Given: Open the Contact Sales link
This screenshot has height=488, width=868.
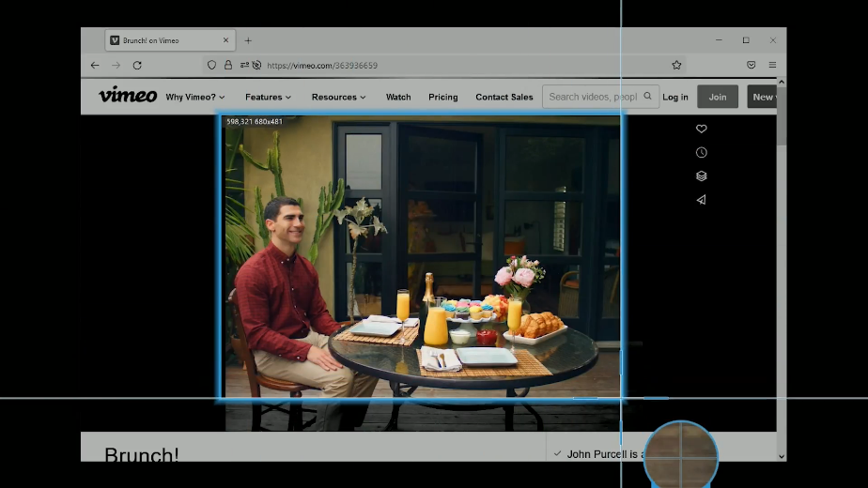Looking at the screenshot, I should (504, 97).
